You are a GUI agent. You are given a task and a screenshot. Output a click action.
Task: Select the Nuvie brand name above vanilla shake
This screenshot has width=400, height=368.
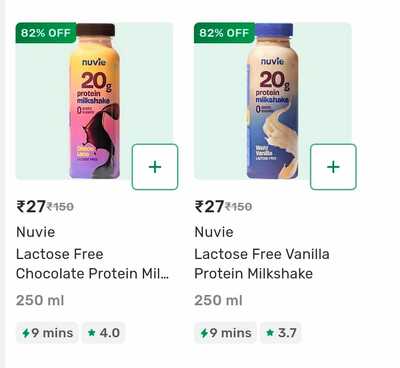[x=214, y=232]
